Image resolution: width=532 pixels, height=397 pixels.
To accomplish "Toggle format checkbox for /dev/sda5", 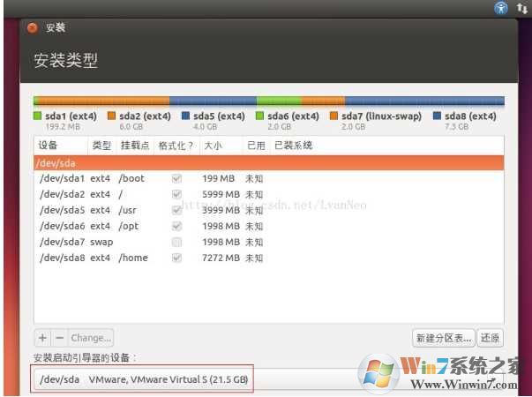I will 176,210.
